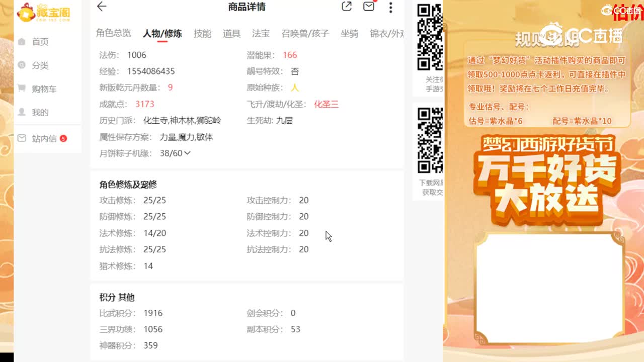The height and width of the screenshot is (362, 644).
Task: Click the 属性保存方案 value 力量,魔力,敏体
Action: [x=186, y=137]
